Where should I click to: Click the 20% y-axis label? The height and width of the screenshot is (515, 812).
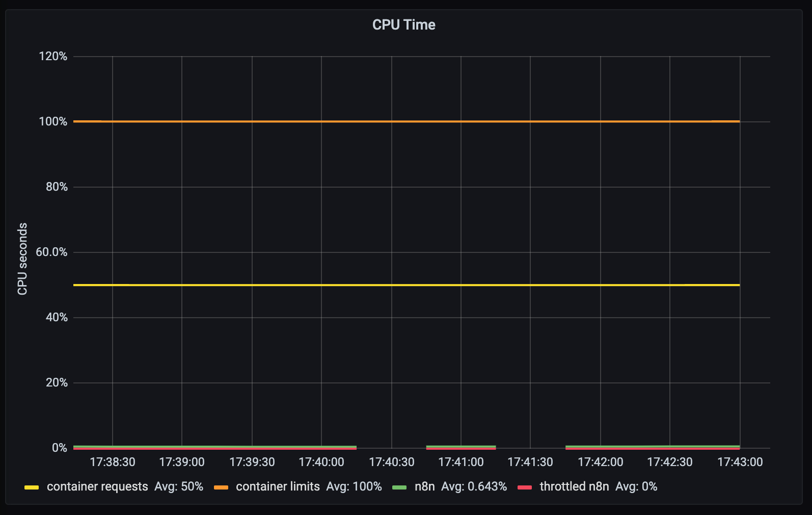pyautogui.click(x=57, y=382)
